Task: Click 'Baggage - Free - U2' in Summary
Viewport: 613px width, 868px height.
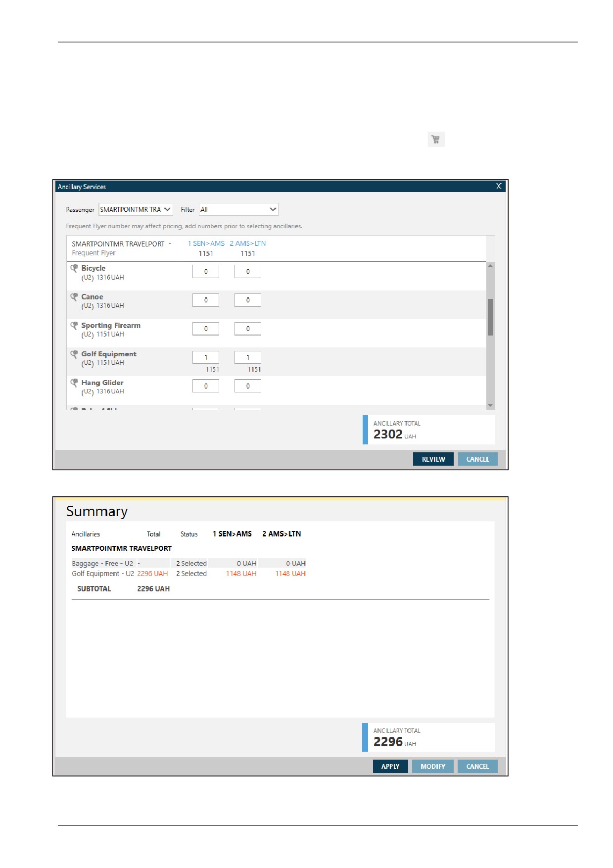Action: 102,564
